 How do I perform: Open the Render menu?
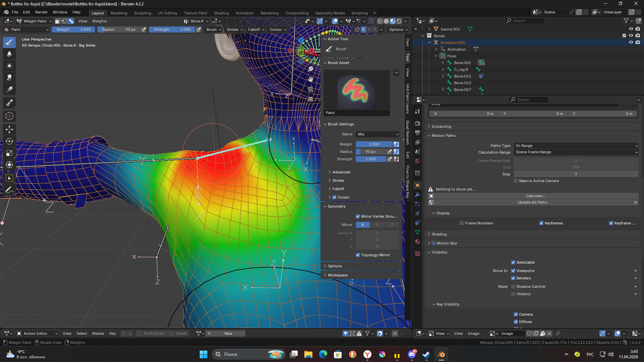pos(41,12)
